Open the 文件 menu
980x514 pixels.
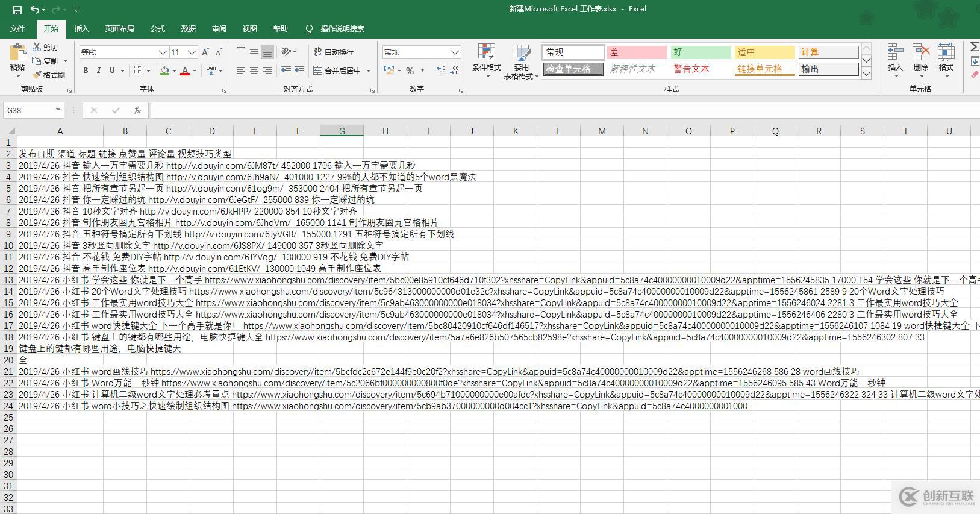17,29
